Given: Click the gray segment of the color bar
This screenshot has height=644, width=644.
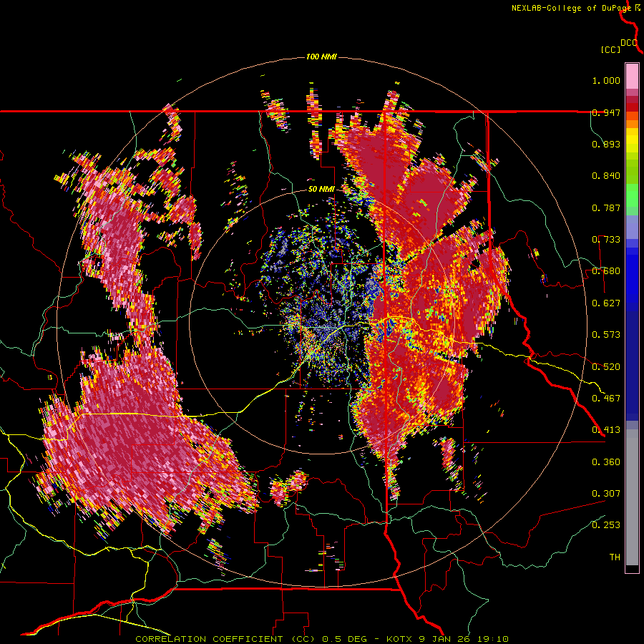Looking at the screenshot, I should (x=632, y=497).
